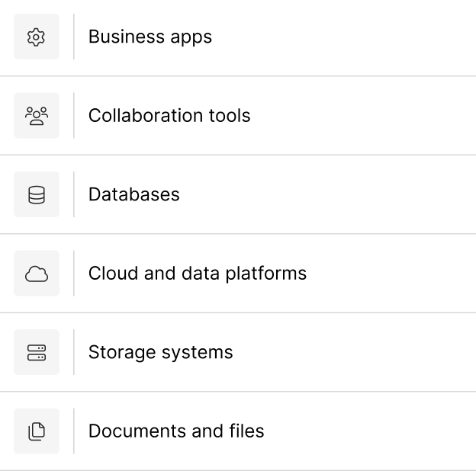Click the cloud icon beside Cloud and data platforms
This screenshot has height=471, width=476.
pyautogui.click(x=37, y=274)
